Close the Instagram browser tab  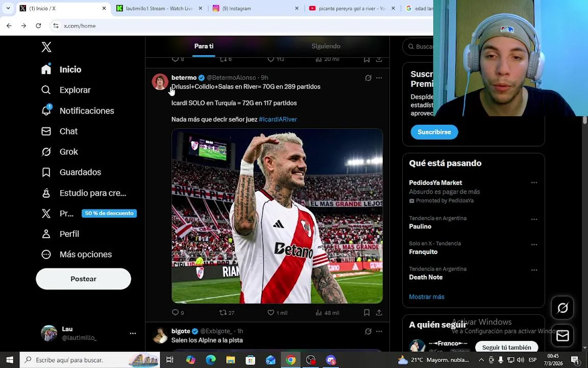pyautogui.click(x=297, y=8)
